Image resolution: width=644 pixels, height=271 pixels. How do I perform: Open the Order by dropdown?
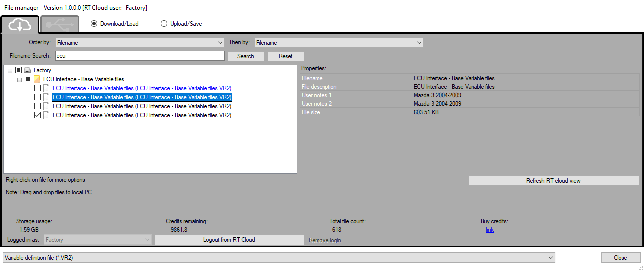(140, 43)
